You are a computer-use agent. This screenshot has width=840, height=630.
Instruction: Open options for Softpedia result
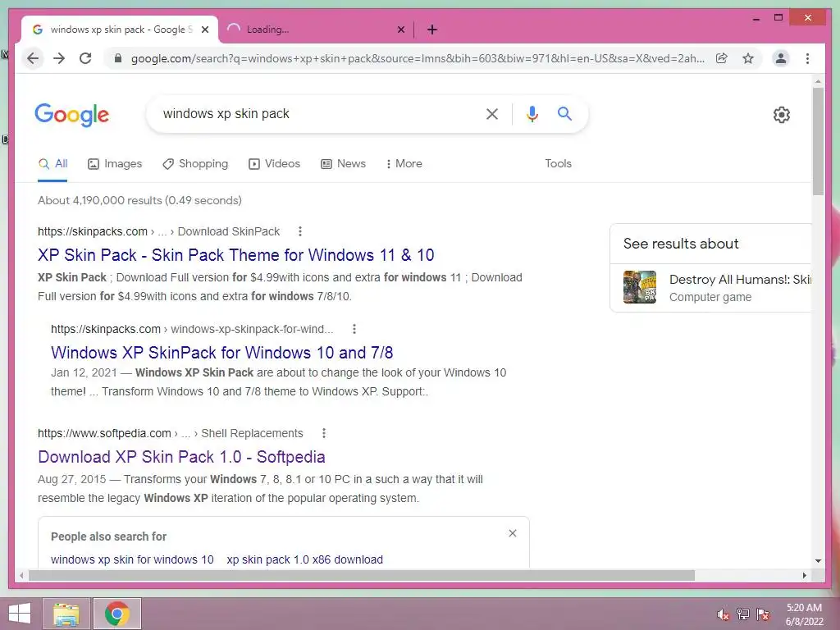coord(323,433)
